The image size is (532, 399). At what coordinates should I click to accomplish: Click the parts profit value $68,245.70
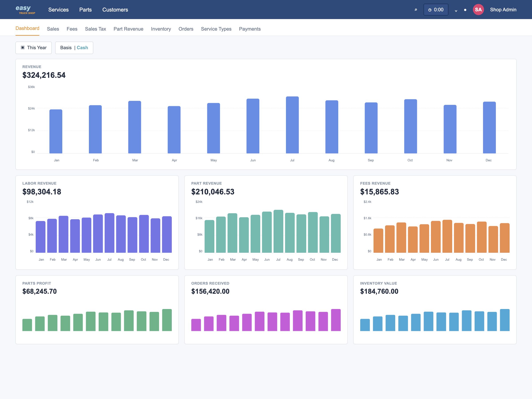click(39, 291)
